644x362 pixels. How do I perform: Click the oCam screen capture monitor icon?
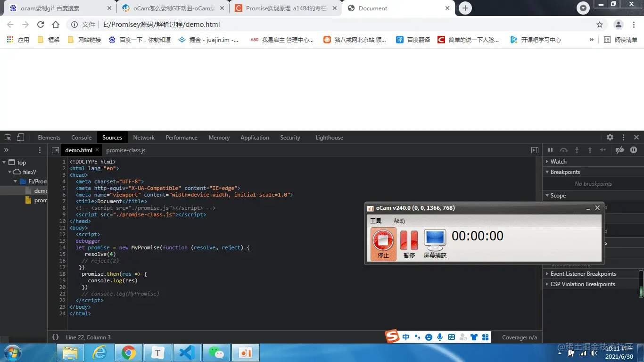coord(435,244)
